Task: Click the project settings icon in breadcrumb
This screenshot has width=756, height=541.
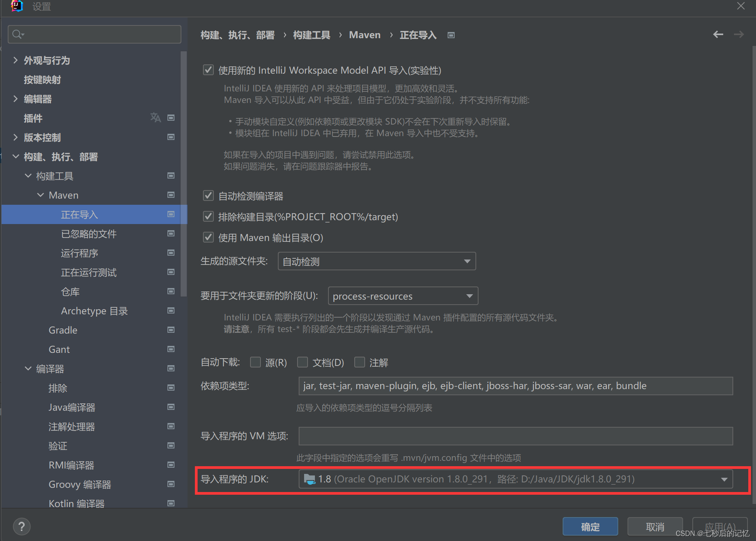Action: 451,35
